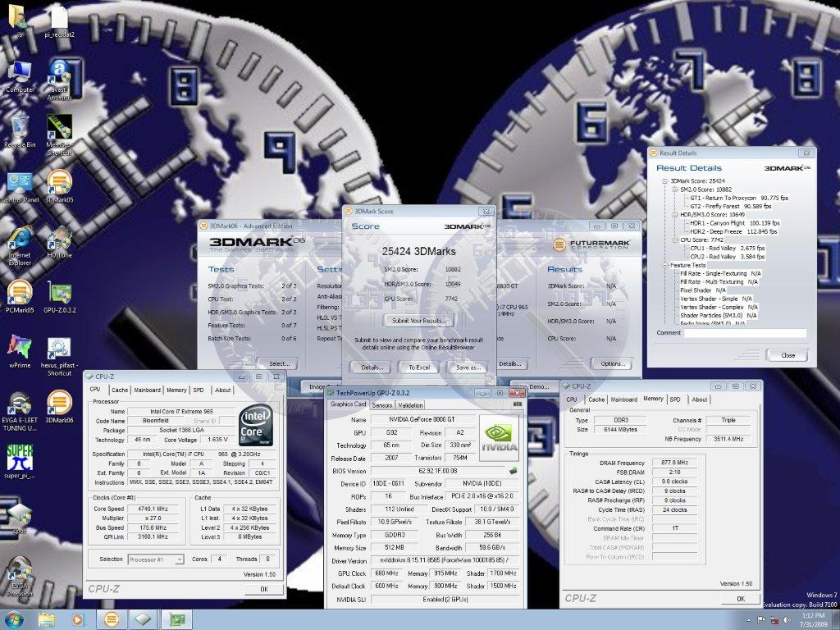Open the pi_rec.dat2 file icon

point(59,21)
